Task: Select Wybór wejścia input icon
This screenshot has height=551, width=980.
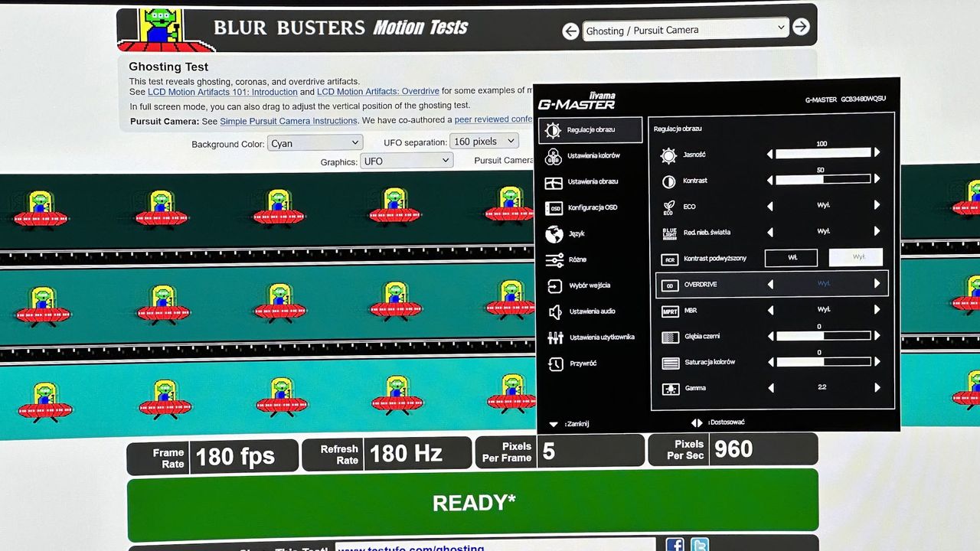Action: (555, 286)
